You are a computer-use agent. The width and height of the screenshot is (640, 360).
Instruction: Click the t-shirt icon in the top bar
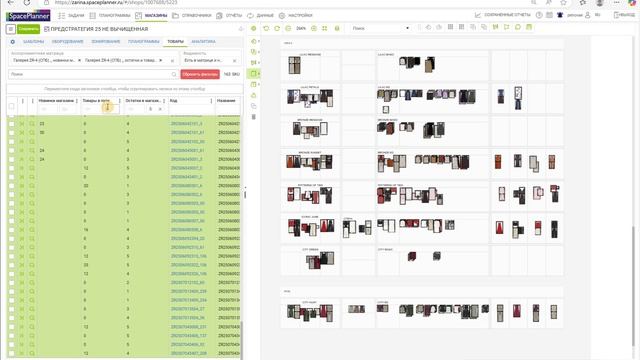pyautogui.click(x=560, y=15)
